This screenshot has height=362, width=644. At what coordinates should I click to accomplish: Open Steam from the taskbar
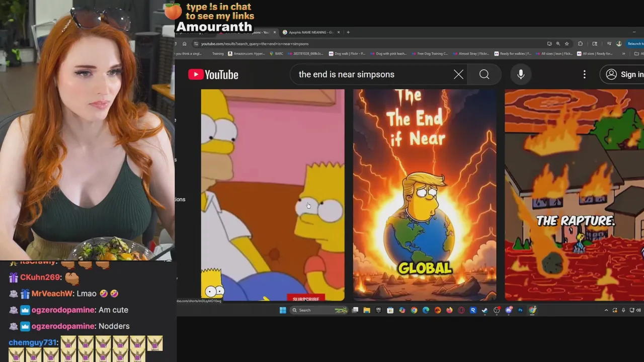(x=485, y=310)
